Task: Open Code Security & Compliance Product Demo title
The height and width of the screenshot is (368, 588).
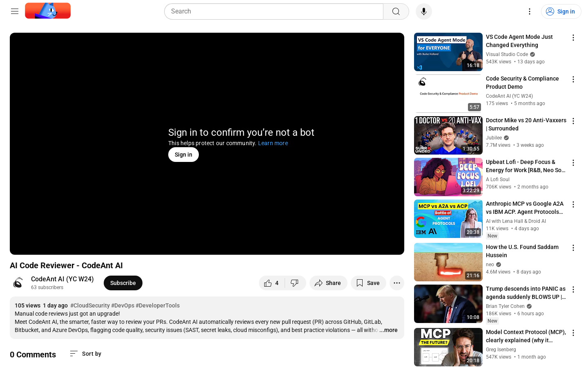Action: click(x=522, y=83)
